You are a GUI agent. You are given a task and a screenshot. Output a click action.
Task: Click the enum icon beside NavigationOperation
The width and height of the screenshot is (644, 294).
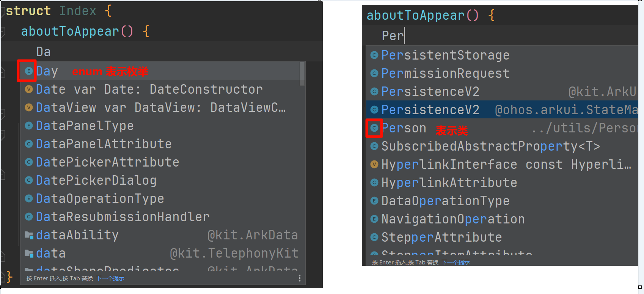tap(374, 219)
